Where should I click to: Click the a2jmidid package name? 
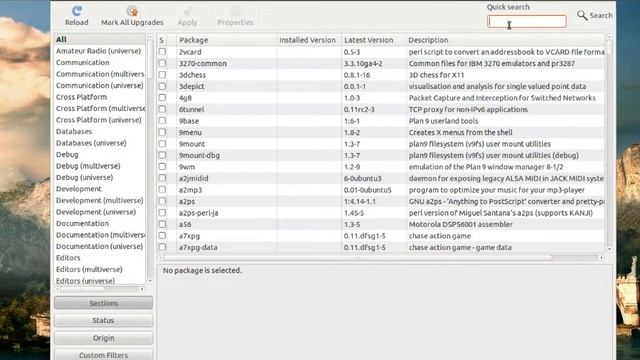tap(193, 178)
